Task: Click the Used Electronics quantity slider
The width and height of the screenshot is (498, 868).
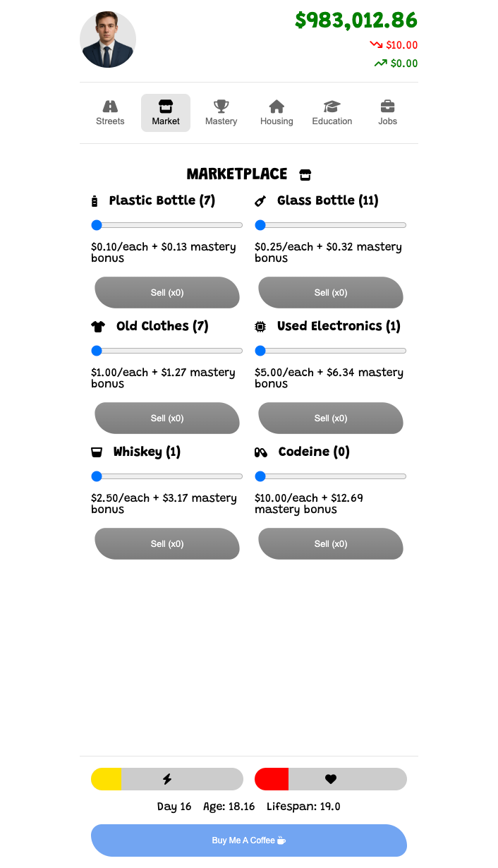Action: click(x=331, y=351)
